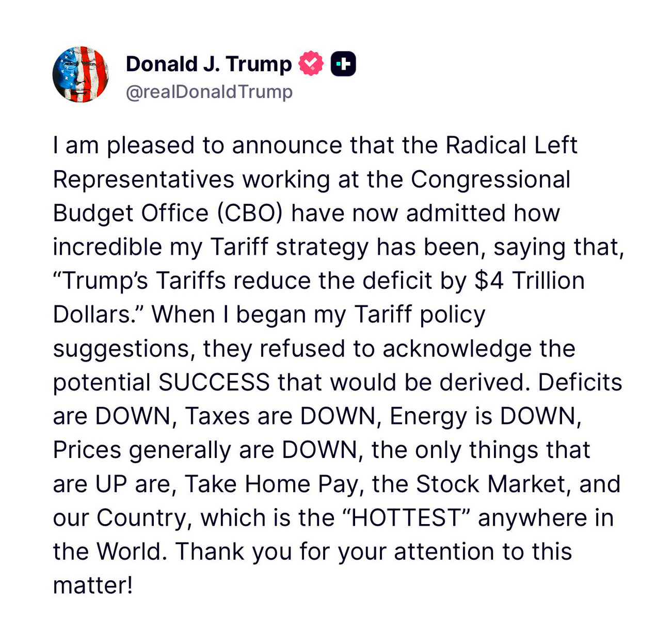Screen dimensions: 672x636
Task: Click the word UP in the post
Action: pyautogui.click(x=111, y=484)
